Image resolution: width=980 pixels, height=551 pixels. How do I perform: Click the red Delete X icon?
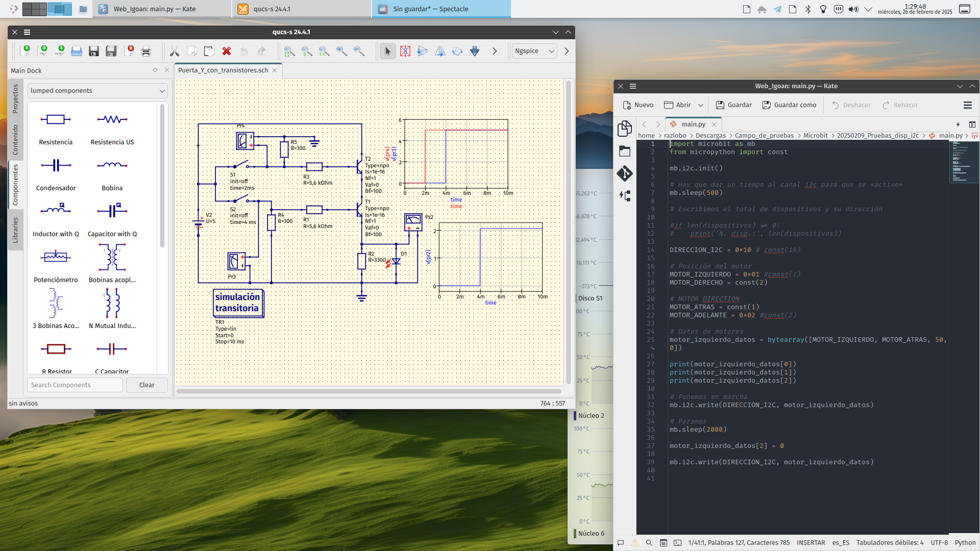click(227, 51)
